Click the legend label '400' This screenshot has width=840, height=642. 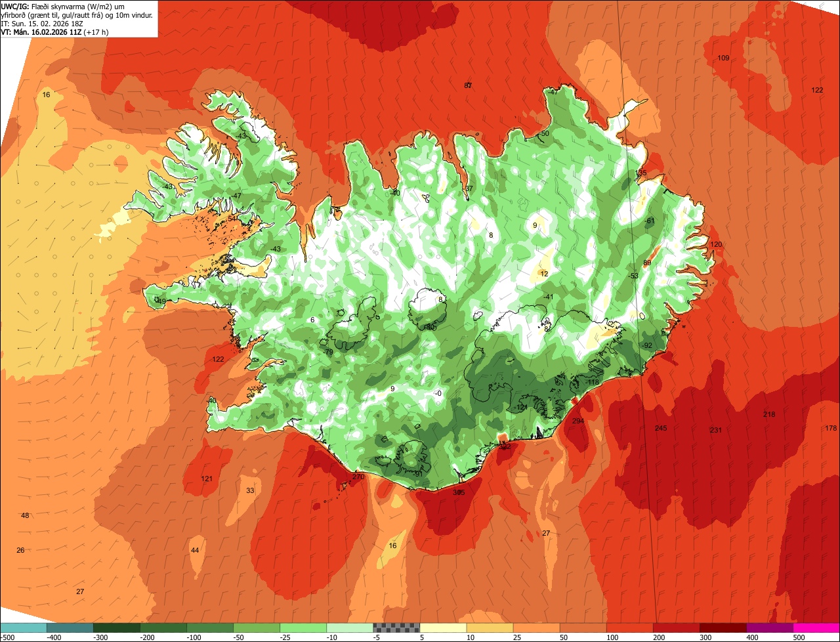click(x=752, y=637)
